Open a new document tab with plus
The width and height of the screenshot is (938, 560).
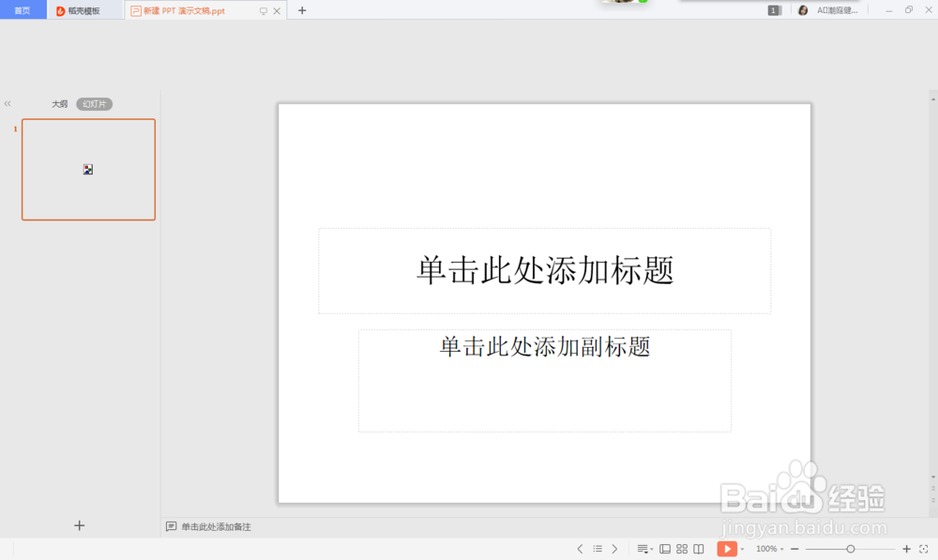(301, 10)
